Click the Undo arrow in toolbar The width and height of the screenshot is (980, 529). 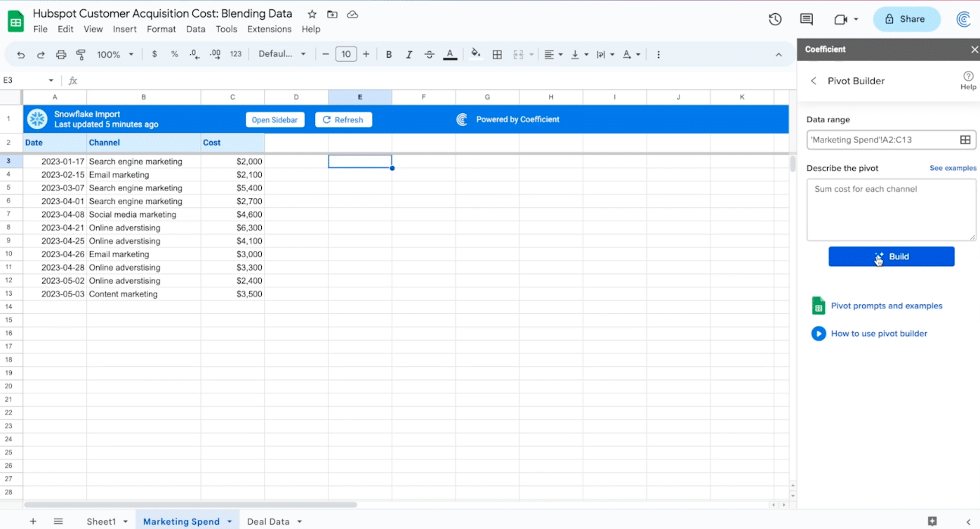(x=21, y=55)
